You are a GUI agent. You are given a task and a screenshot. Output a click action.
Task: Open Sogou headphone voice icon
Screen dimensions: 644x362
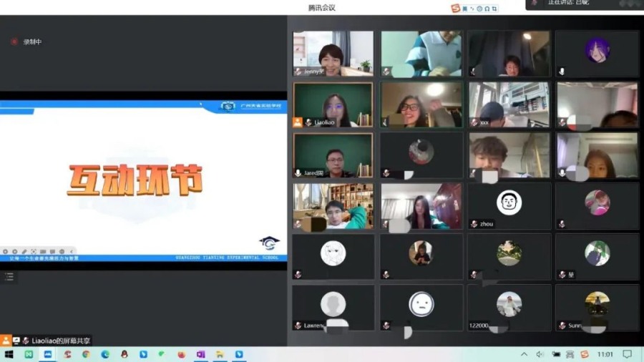[x=487, y=9]
